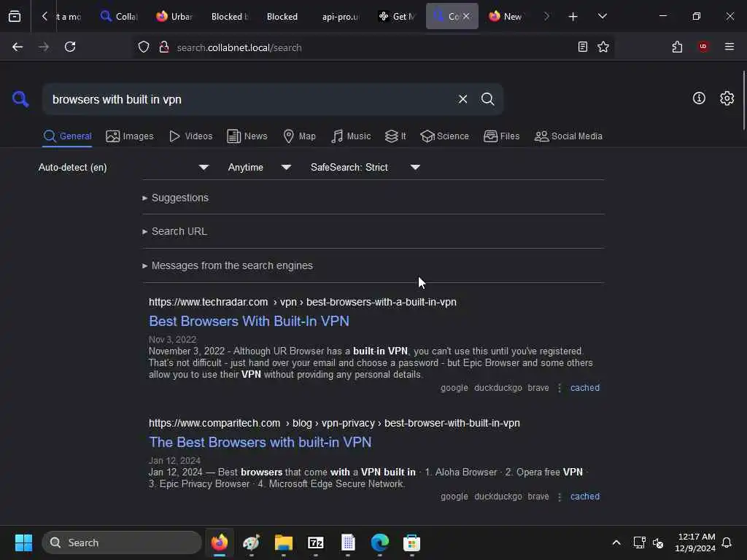Viewport: 747px width, 560px height.
Task: Select the General search category
Action: point(67,136)
